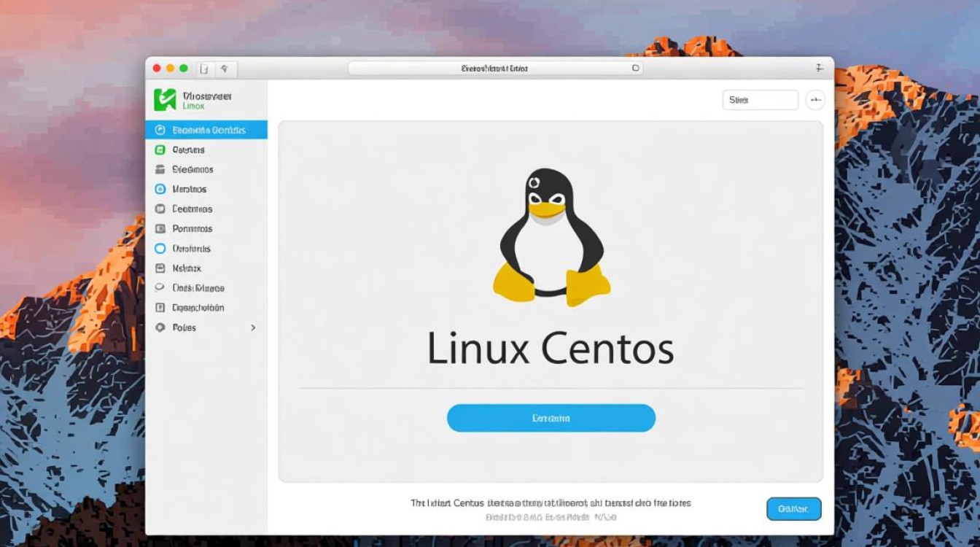Viewport: 980px width, 547px height.
Task: Click the address bar at the window top
Action: click(494, 67)
